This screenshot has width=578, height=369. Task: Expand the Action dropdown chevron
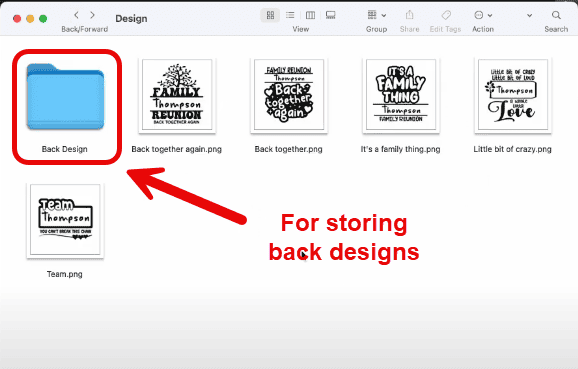tap(490, 15)
